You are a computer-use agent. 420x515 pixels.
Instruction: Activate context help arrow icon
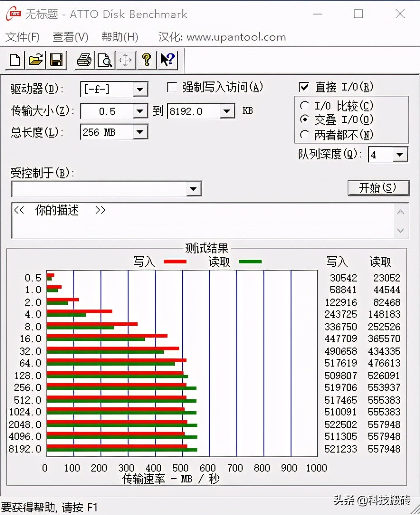[167, 60]
